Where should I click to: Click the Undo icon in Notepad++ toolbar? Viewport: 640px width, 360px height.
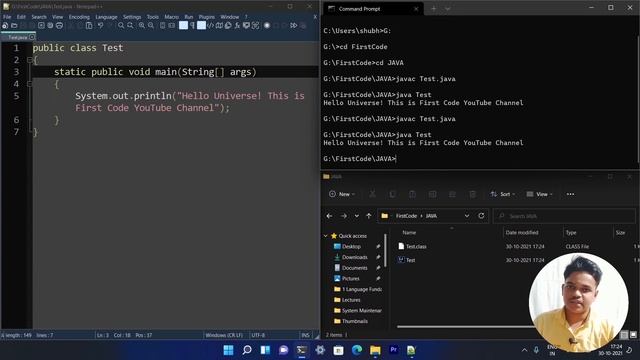click(100, 25)
